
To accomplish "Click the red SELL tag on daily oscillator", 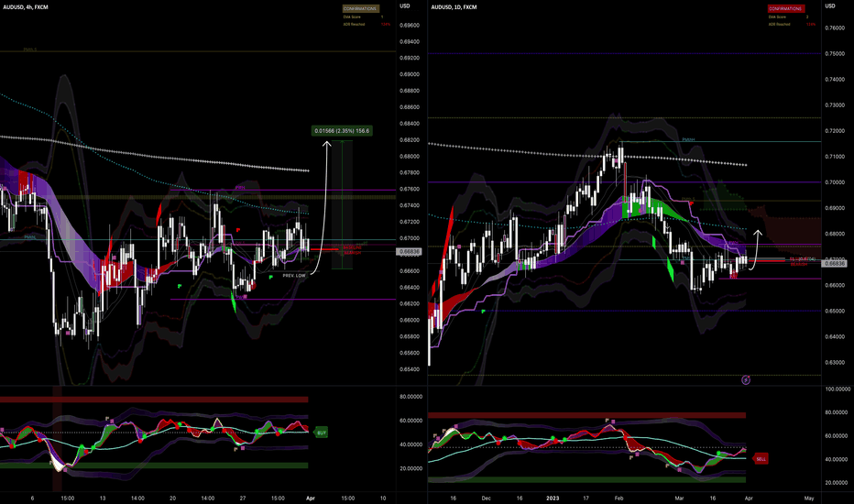I will 761,459.
